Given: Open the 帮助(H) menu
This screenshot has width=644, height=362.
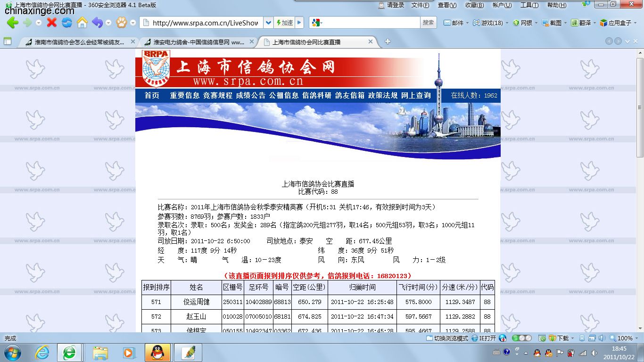Looking at the screenshot, I should click(556, 5).
